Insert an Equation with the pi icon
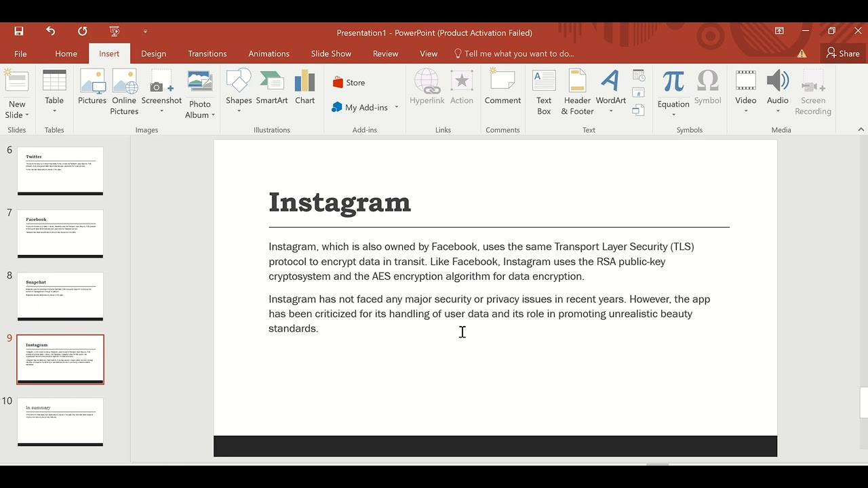The width and height of the screenshot is (868, 488). click(x=673, y=81)
